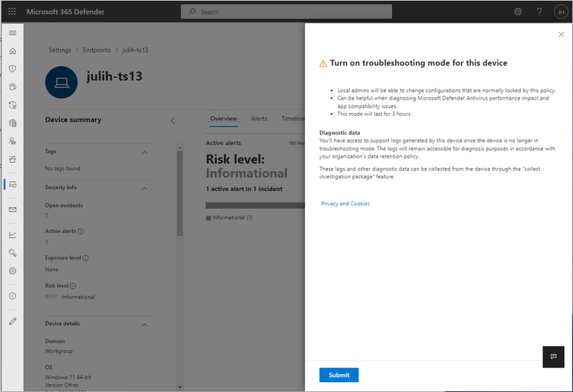Click the Settings breadcrumb
573x392 pixels.
[60, 50]
